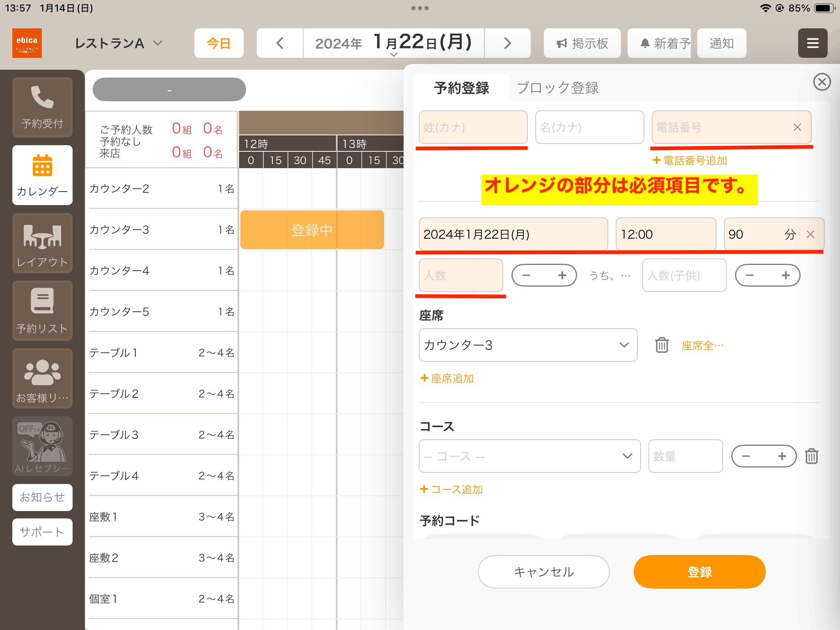
Task: Tap the battery status indicator
Action: pyautogui.click(x=824, y=8)
